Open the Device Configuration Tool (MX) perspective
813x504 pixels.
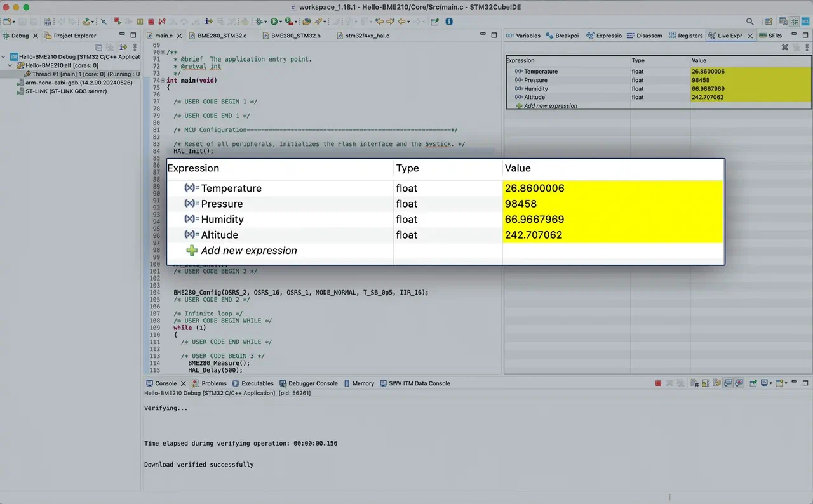point(805,22)
